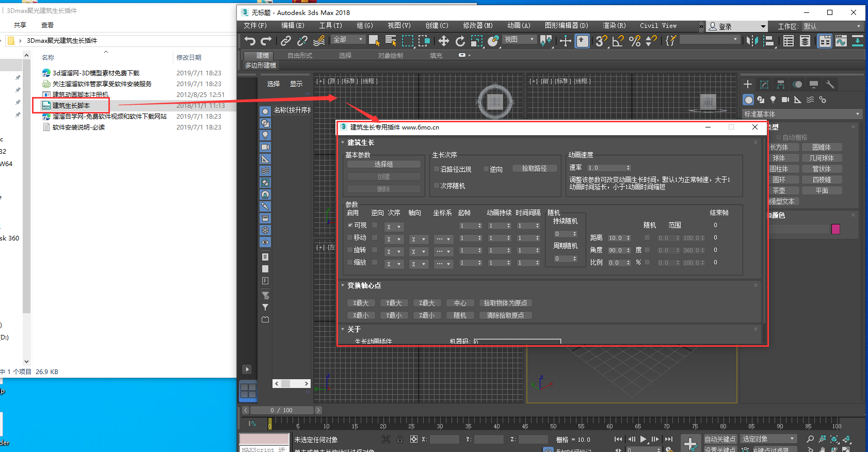
Task: Switch to the 自由形式 ribbon tab
Action: point(300,56)
